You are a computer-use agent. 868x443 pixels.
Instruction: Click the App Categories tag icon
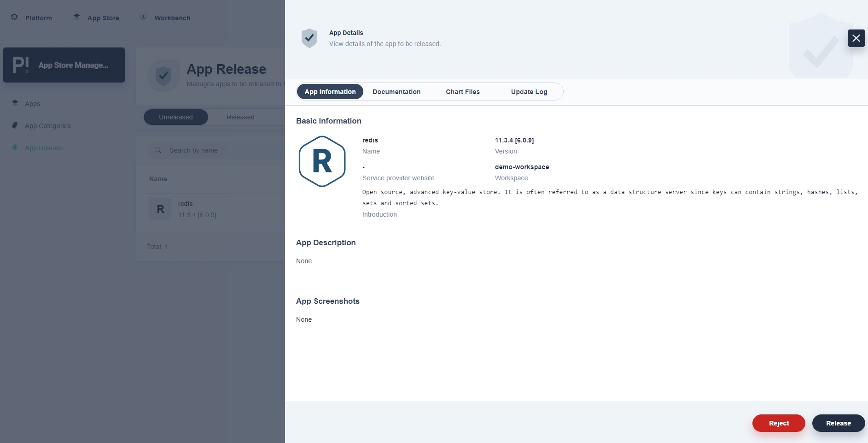[x=15, y=125]
